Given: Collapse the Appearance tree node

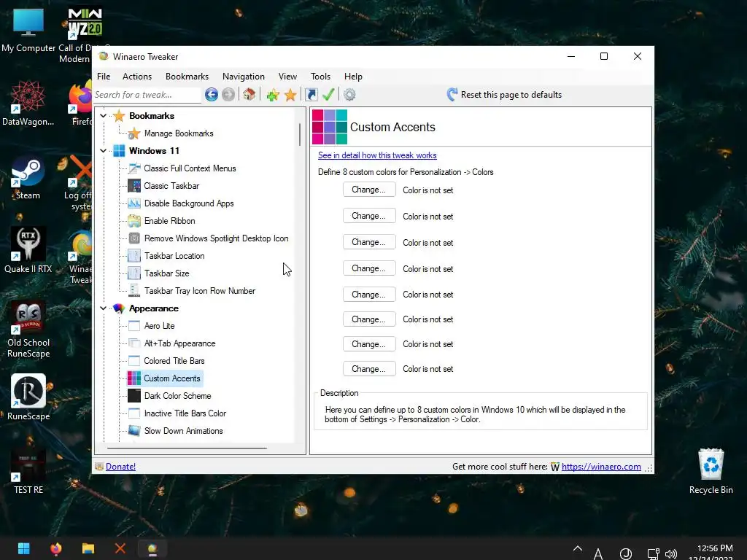Looking at the screenshot, I should (103, 308).
